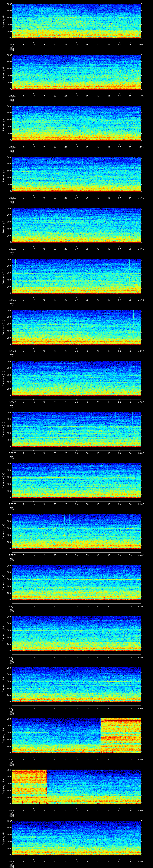The height and width of the screenshot is (868, 153).
Task: Select the spectrogram panel starting at 12:29:00
Action: click(x=76, y=21)
